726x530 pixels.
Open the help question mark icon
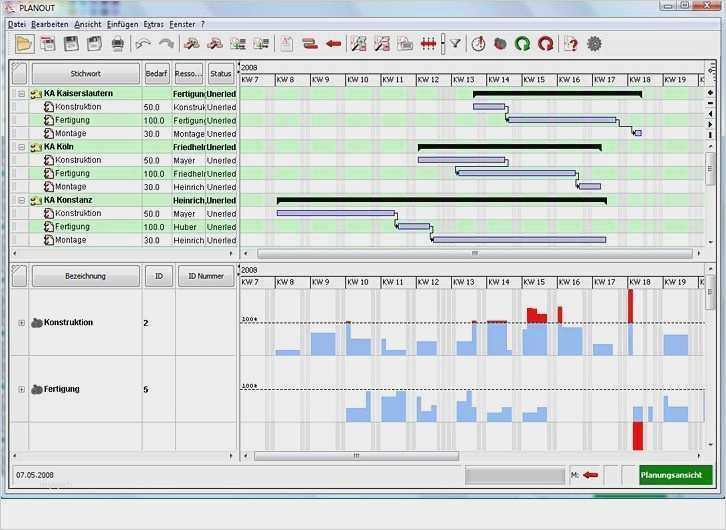click(x=571, y=44)
